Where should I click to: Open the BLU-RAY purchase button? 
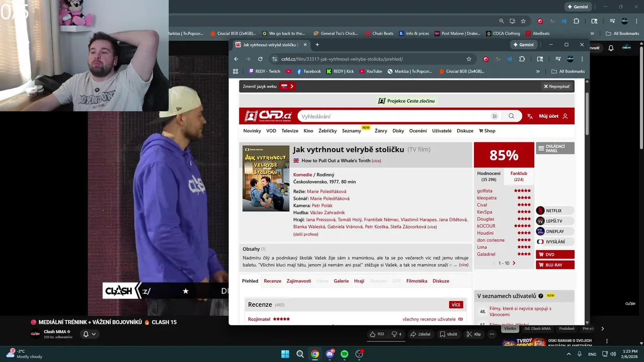555,265
